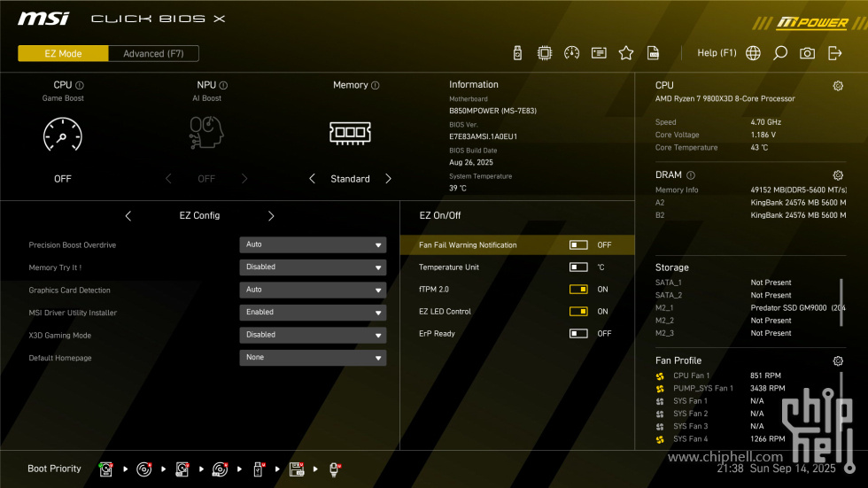Take a screenshot with the camera icon
Screen dimensions: 868x488
click(x=807, y=53)
